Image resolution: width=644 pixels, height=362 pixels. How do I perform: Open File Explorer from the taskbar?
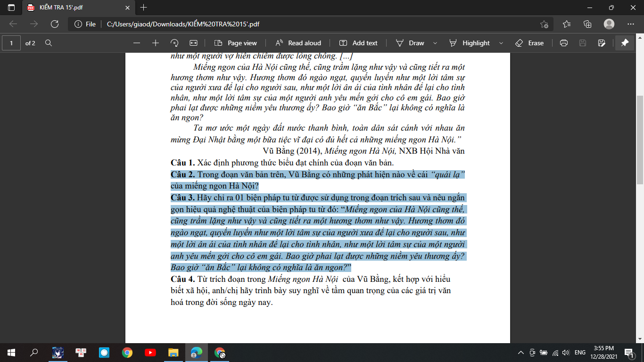(173, 352)
